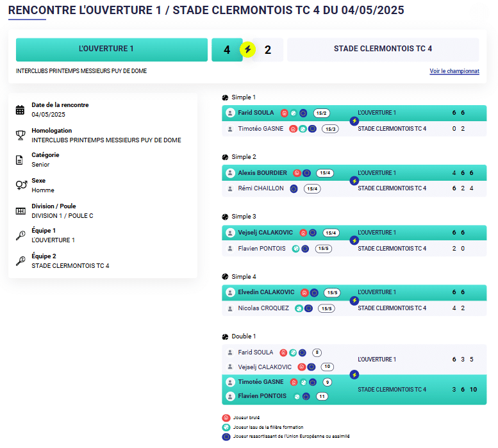Click the yellow lightning icon between the scores

tap(247, 49)
